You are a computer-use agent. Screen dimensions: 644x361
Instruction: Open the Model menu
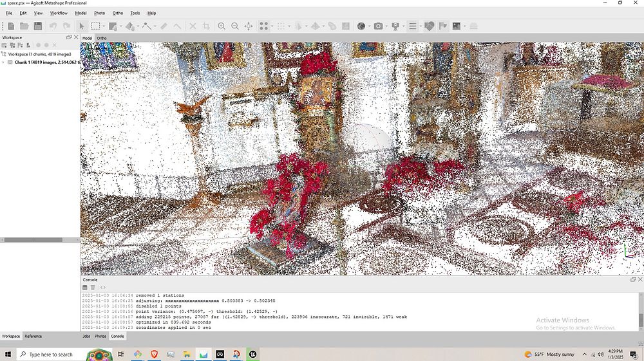(x=80, y=13)
